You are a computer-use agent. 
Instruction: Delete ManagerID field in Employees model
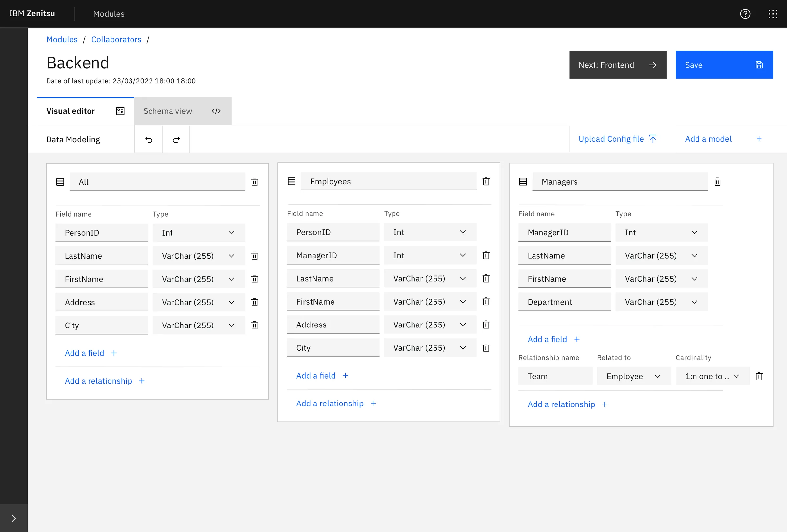486,255
